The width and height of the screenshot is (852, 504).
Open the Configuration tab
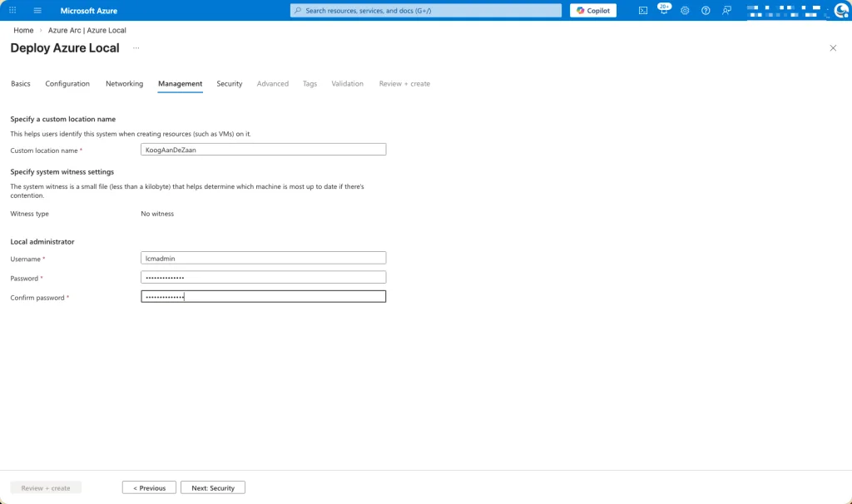coord(67,84)
